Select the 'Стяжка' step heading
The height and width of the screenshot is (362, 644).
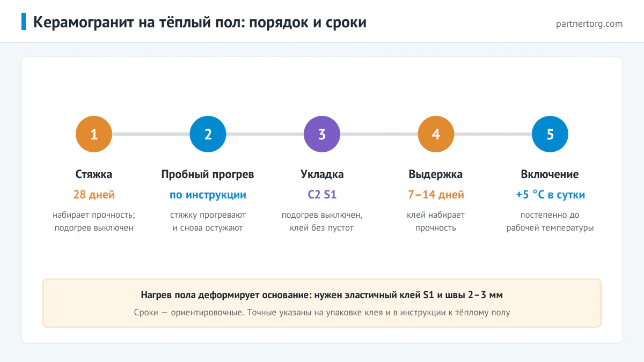click(94, 174)
